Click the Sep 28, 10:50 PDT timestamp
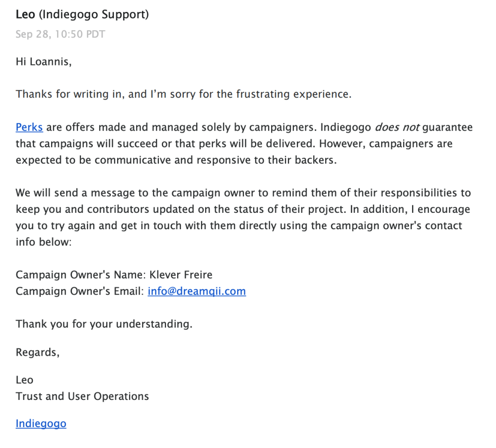Screen dimensions: 496x448 60,34
